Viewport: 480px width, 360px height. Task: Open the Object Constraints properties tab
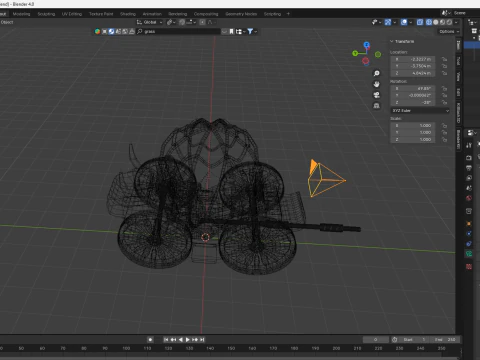tap(469, 244)
